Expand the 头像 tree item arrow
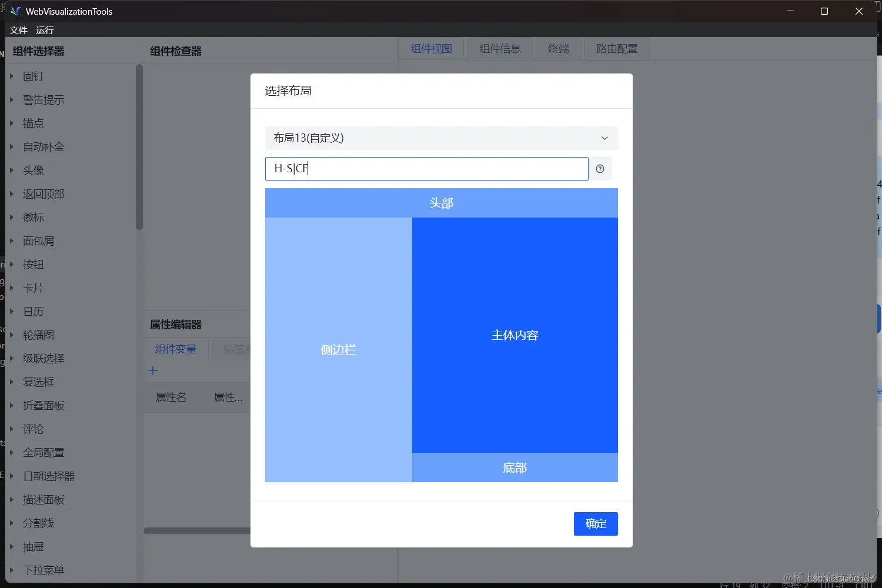882x588 pixels. [12, 170]
